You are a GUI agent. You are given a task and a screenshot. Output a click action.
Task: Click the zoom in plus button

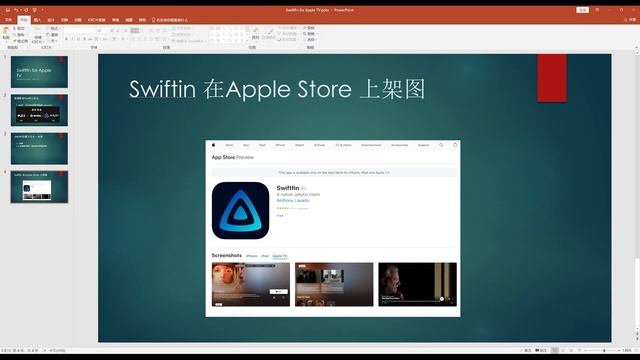pos(619,350)
